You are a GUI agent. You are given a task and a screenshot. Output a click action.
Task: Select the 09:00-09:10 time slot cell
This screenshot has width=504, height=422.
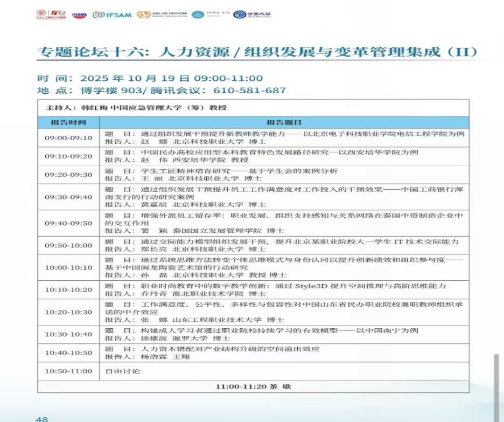(68, 137)
